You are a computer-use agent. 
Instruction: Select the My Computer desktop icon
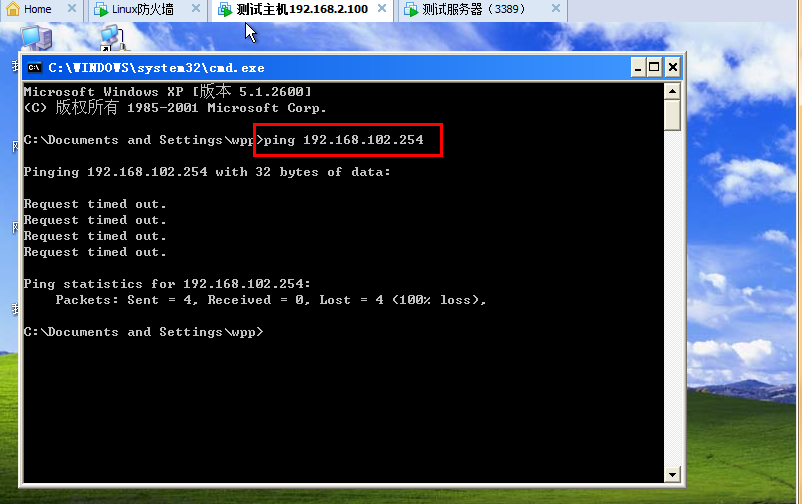click(x=36, y=38)
